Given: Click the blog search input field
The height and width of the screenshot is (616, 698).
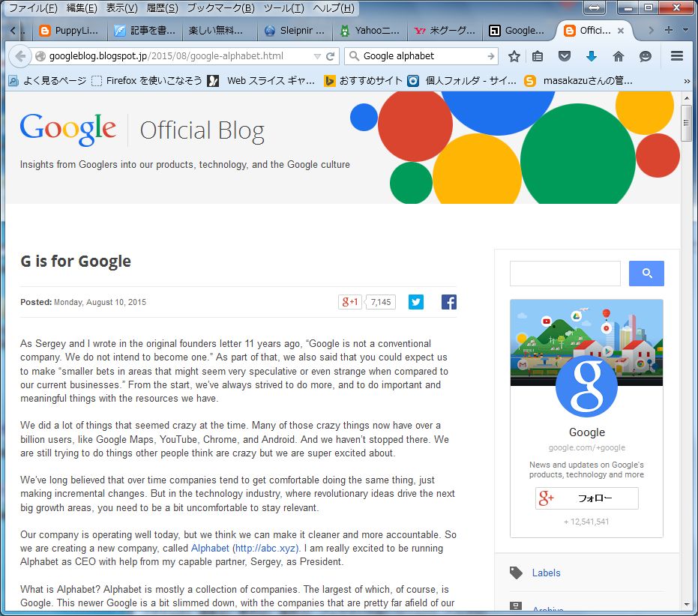Looking at the screenshot, I should [565, 274].
